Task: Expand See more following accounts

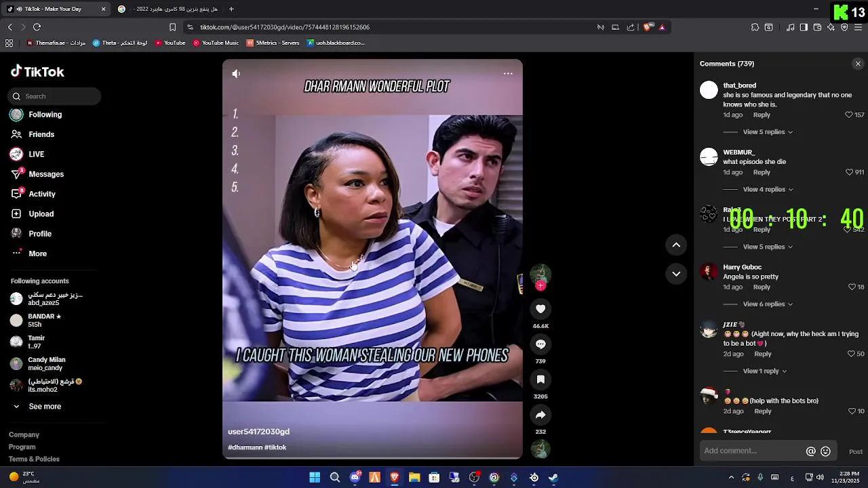Action: click(45, 407)
